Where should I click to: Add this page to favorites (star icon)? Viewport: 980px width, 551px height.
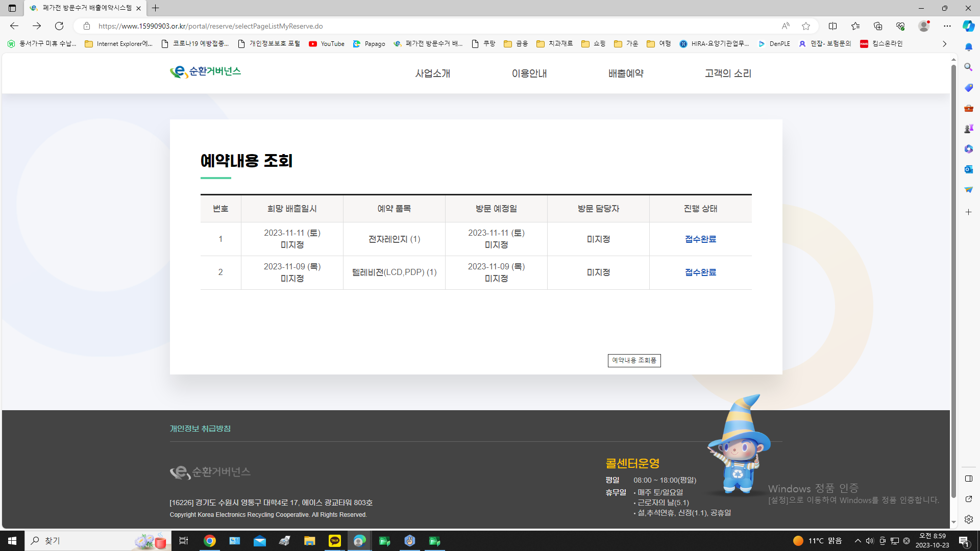pyautogui.click(x=806, y=26)
